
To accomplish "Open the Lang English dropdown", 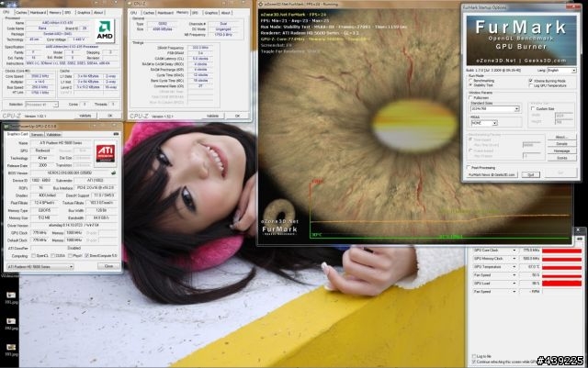I will pos(561,70).
